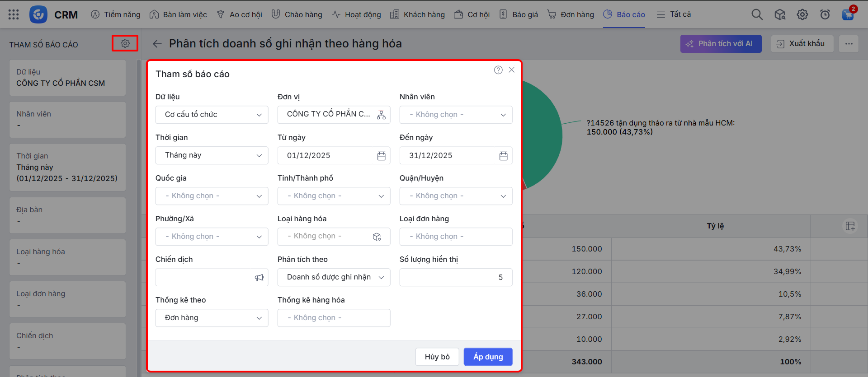Click the table column settings icon
The image size is (868, 377).
[850, 226]
